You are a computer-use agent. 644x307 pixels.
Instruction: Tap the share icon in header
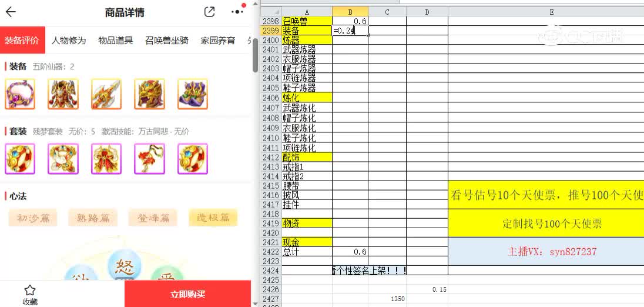click(209, 12)
